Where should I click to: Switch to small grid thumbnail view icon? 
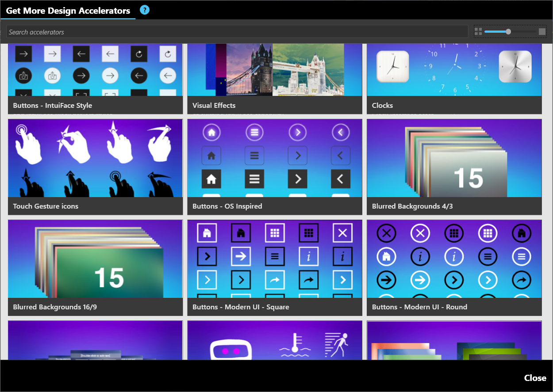pos(478,31)
